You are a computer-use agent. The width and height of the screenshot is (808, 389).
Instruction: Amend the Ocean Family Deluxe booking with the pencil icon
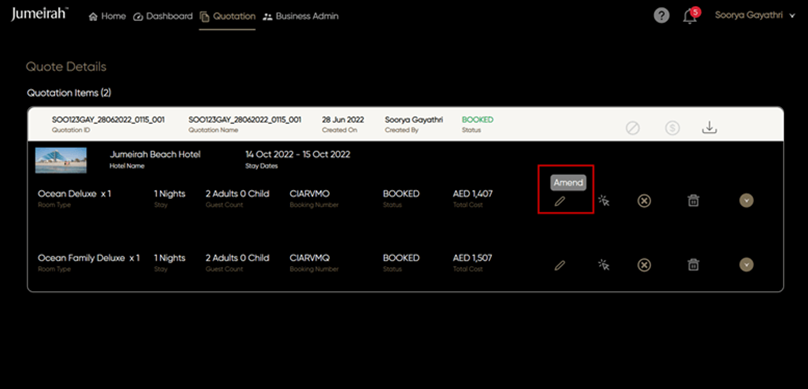click(x=560, y=265)
